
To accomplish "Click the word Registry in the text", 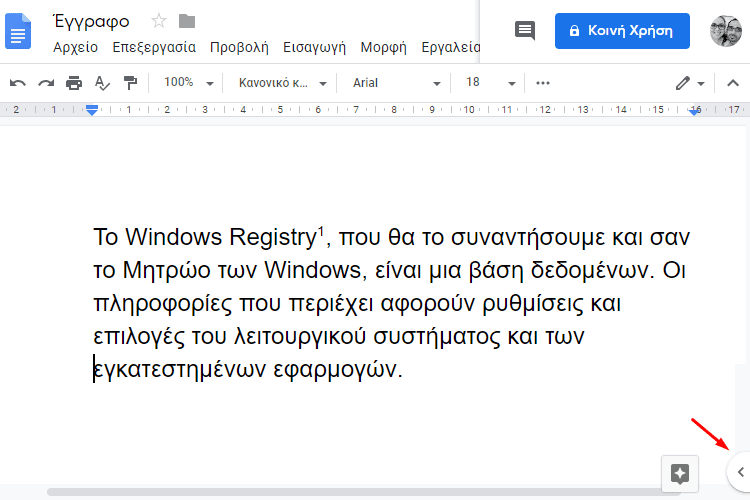I will coord(273,237).
